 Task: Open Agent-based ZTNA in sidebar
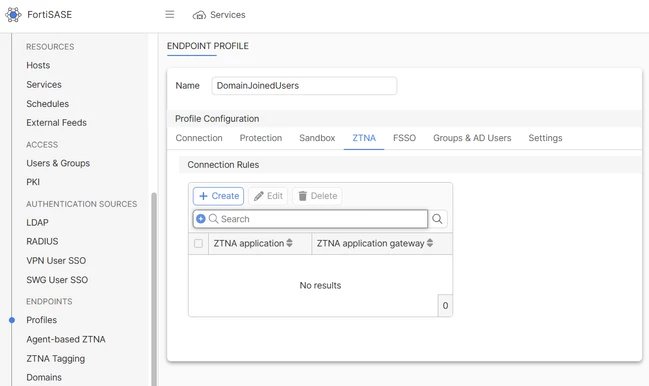click(x=66, y=339)
